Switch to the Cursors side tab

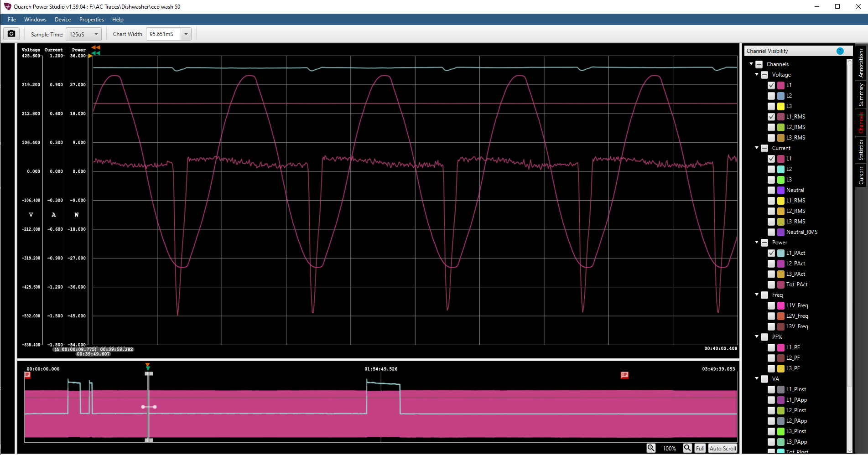(x=861, y=175)
